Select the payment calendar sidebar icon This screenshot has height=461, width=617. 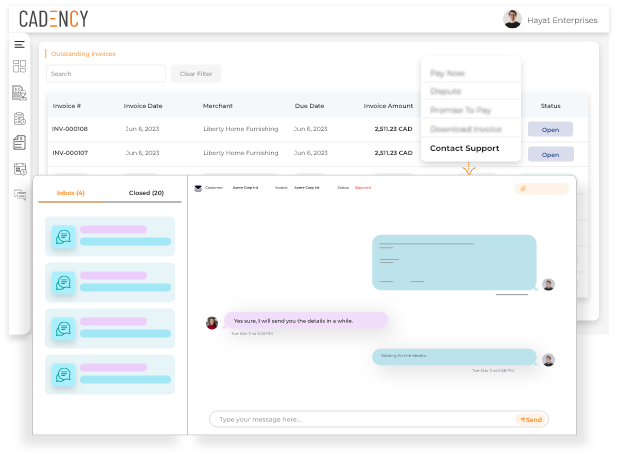pos(20,169)
